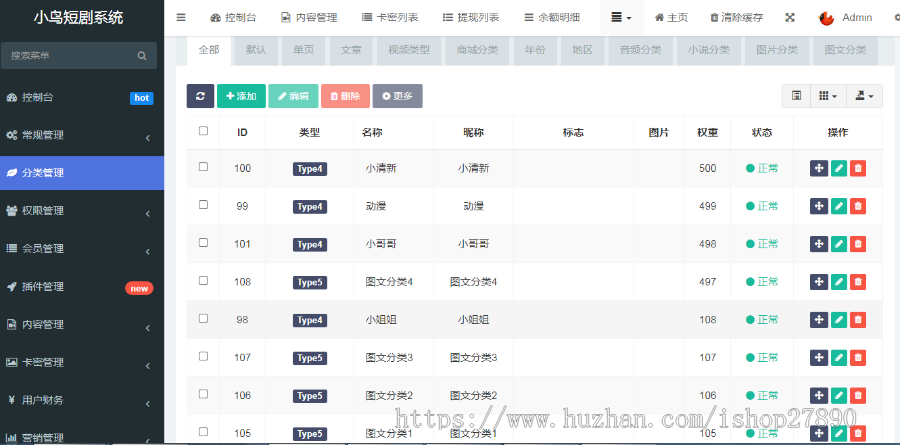Open the export dropdown button

coord(864,96)
